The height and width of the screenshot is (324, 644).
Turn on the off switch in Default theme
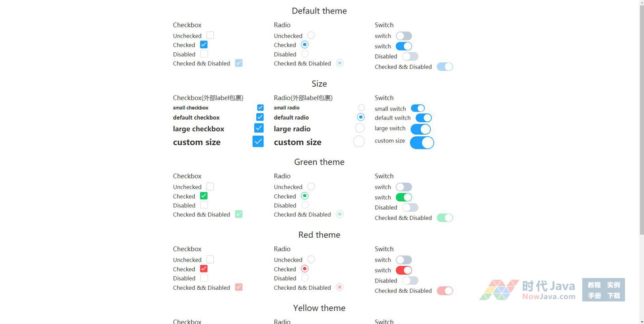[x=404, y=36]
